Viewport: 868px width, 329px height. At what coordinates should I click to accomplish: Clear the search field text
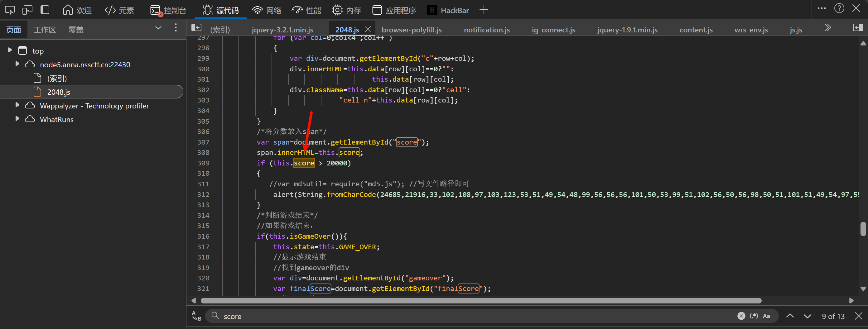pyautogui.click(x=741, y=316)
